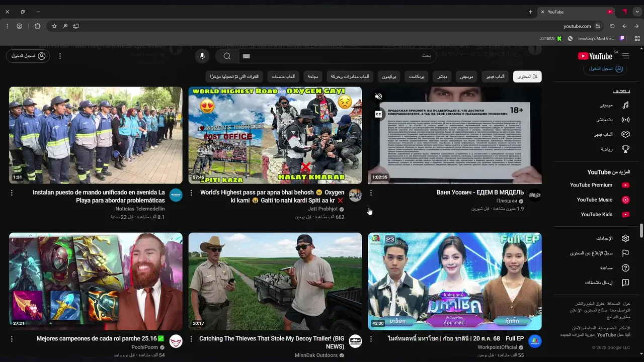Open the header three-dot settings menu
Screen dimensions: 644x362
pyautogui.click(x=60, y=56)
